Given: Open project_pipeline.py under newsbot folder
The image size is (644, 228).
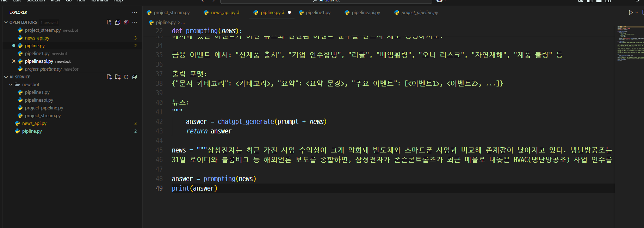Looking at the screenshot, I should point(72,108).
